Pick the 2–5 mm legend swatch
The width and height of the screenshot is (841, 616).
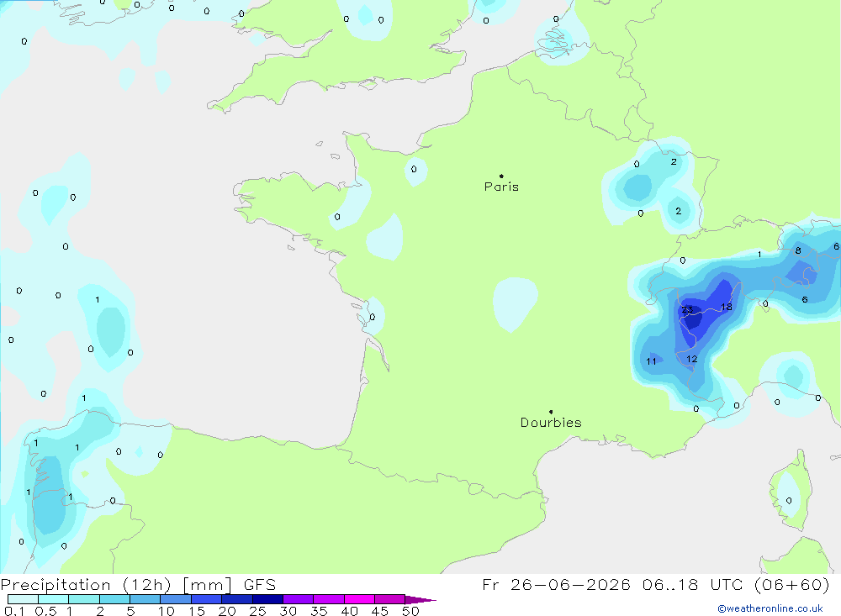click(114, 599)
